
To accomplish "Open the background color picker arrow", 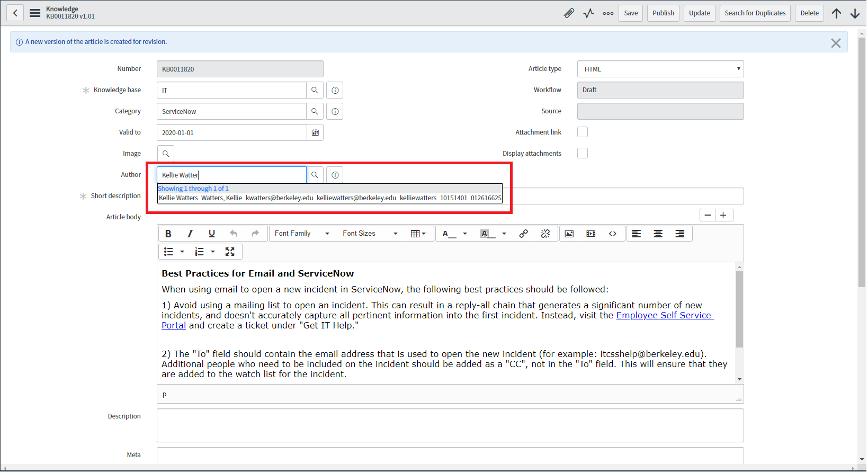I will (504, 234).
